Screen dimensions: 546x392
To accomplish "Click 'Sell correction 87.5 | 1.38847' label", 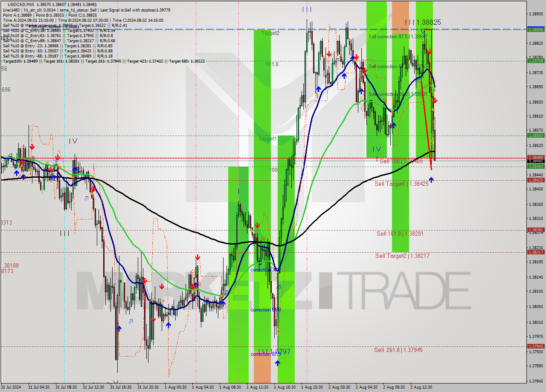I will pyautogui.click(x=398, y=37).
